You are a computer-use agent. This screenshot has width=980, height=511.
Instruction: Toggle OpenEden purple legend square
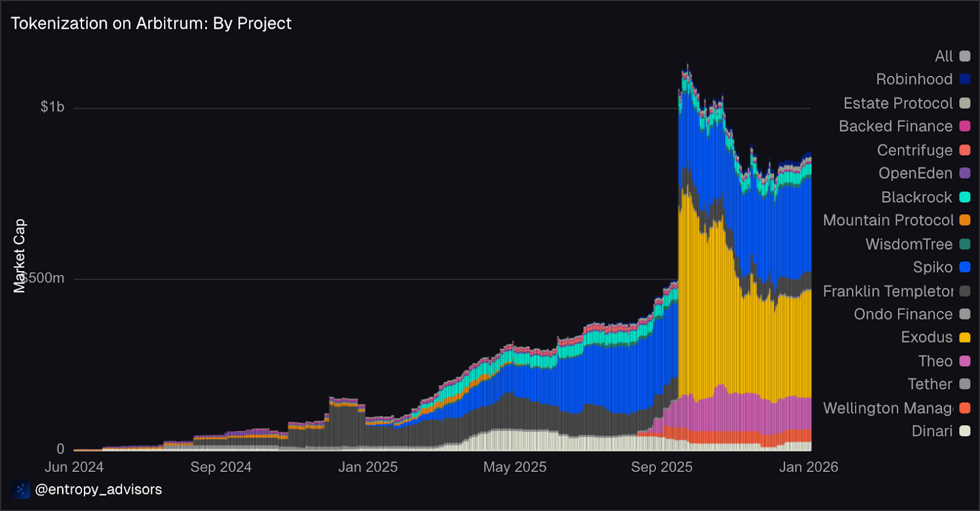point(965,173)
